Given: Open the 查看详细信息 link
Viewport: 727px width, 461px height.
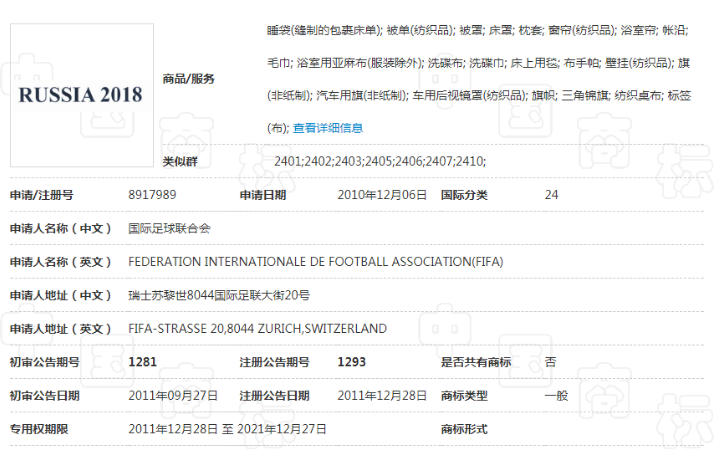Looking at the screenshot, I should click(x=328, y=128).
